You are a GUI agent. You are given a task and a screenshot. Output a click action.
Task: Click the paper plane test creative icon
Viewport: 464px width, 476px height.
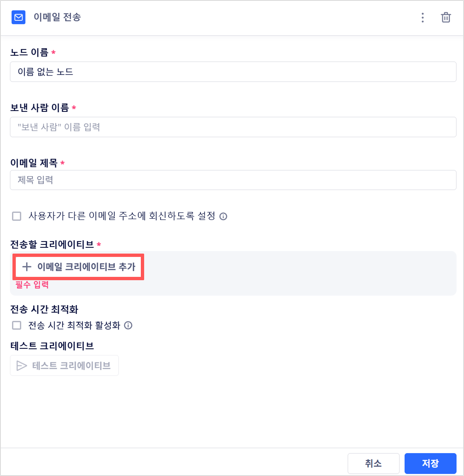pyautogui.click(x=22, y=365)
